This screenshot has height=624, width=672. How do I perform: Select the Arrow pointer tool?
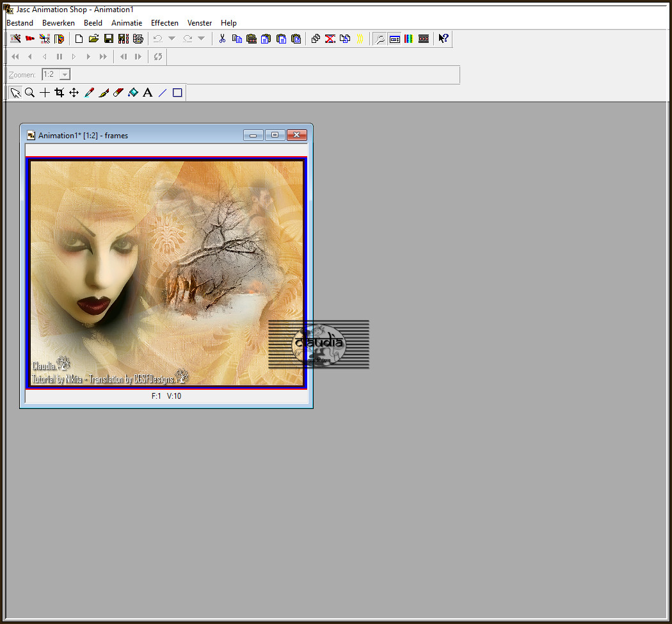pyautogui.click(x=15, y=93)
